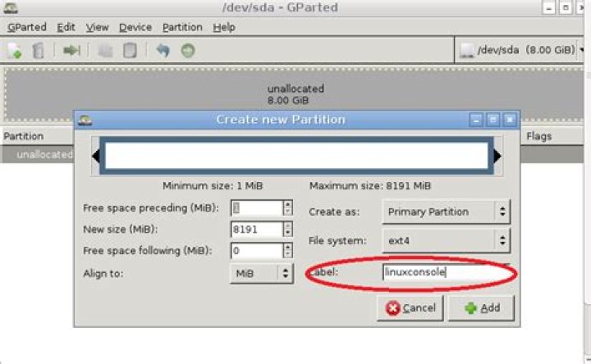
Task: Click the undo last operation icon
Action: [163, 51]
